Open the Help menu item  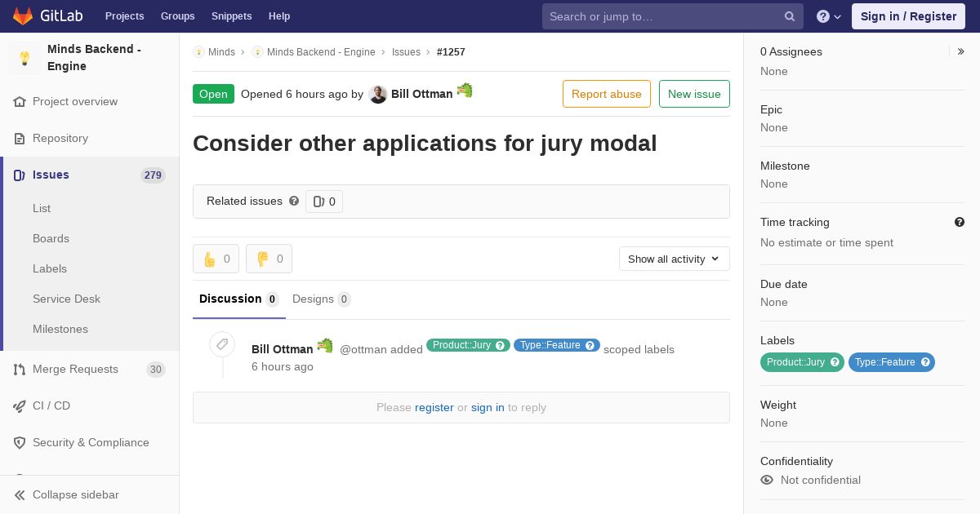point(279,16)
